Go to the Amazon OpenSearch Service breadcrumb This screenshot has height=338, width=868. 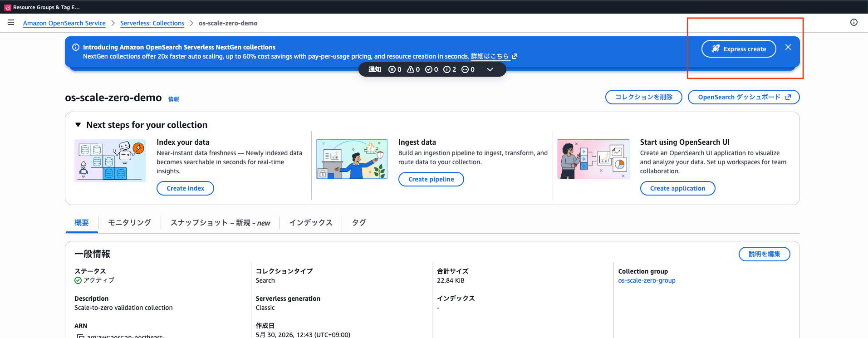click(64, 23)
